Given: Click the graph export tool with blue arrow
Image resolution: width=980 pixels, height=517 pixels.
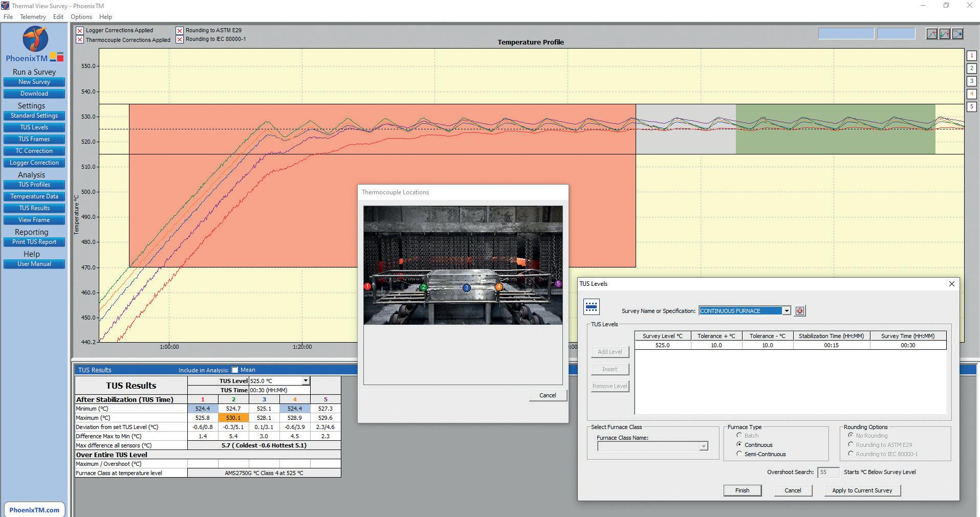Looking at the screenshot, I should coord(957,34).
